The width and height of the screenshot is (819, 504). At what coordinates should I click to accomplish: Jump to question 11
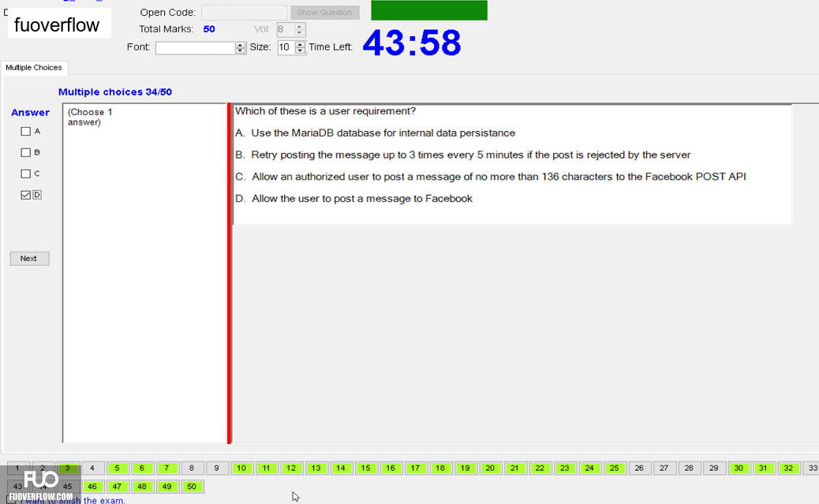tap(267, 468)
